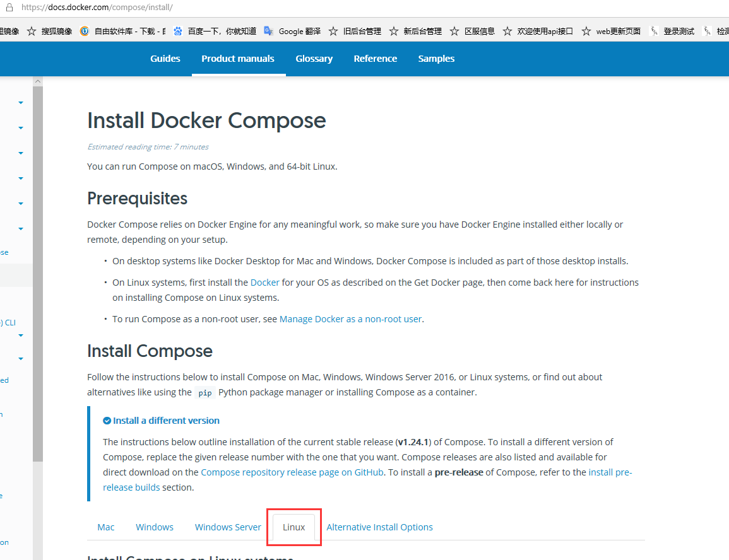This screenshot has width=729, height=560.
Task: Open 'Compose repository release page on GitHub' link
Action: [292, 472]
